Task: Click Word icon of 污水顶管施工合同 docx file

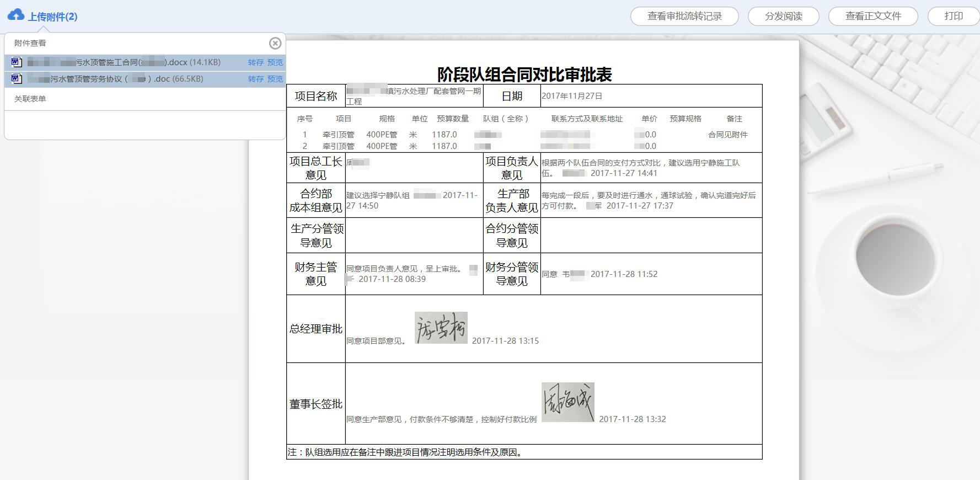Action: click(17, 62)
